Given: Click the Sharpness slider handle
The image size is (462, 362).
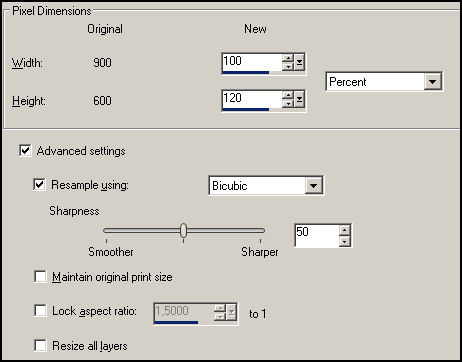Looking at the screenshot, I should [x=183, y=230].
